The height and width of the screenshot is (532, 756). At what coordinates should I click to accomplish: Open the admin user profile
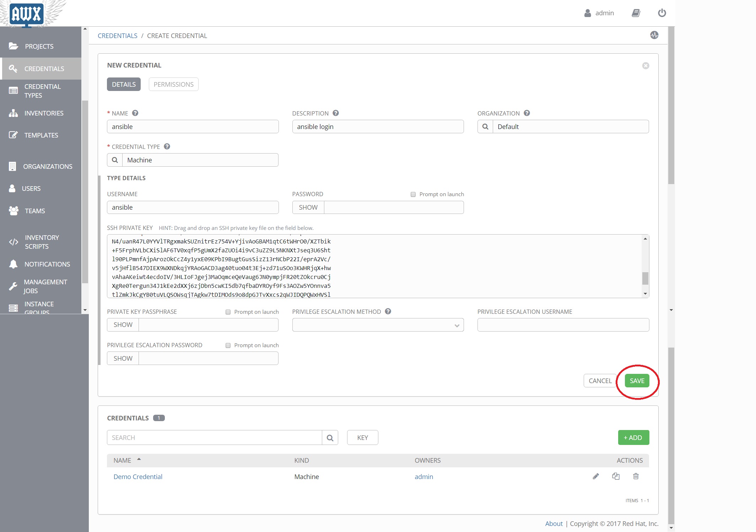599,13
